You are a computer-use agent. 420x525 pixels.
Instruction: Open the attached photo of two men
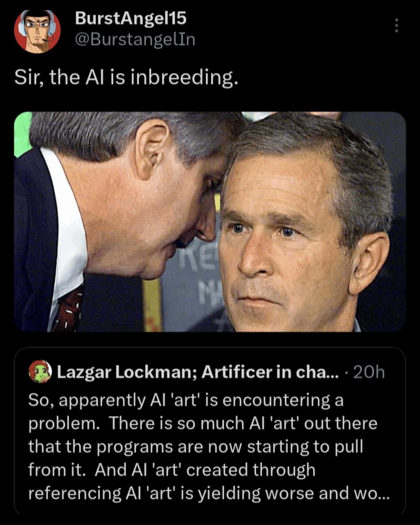click(x=210, y=222)
